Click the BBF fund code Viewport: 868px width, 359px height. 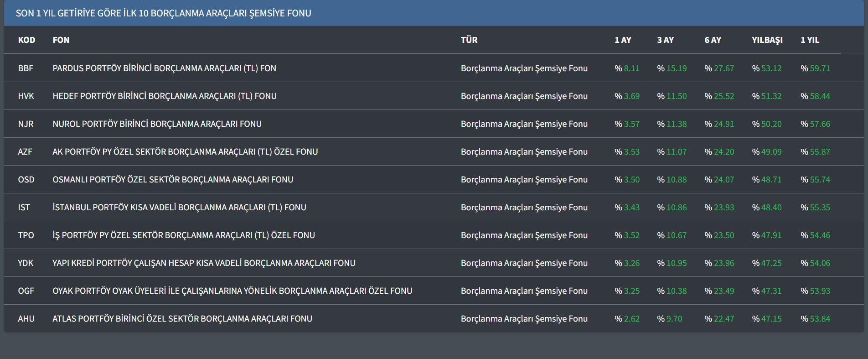click(26, 68)
